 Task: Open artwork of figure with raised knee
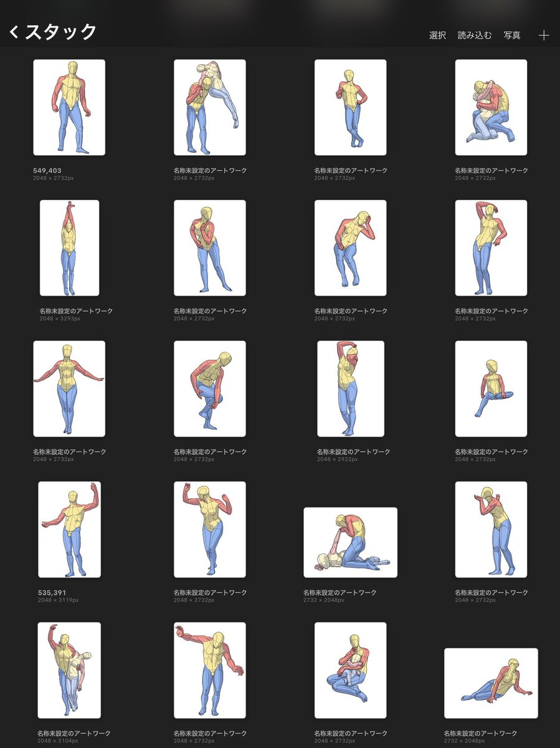[x=210, y=389]
